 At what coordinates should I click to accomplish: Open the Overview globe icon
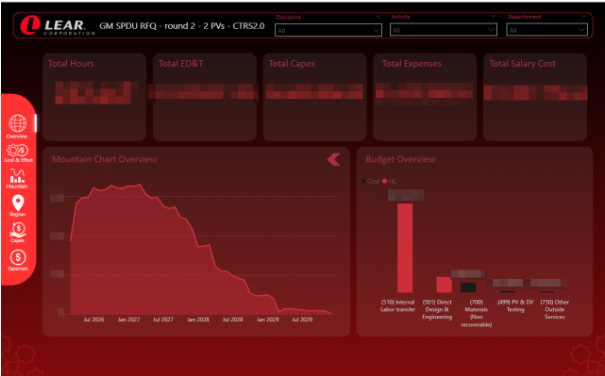[x=18, y=124]
